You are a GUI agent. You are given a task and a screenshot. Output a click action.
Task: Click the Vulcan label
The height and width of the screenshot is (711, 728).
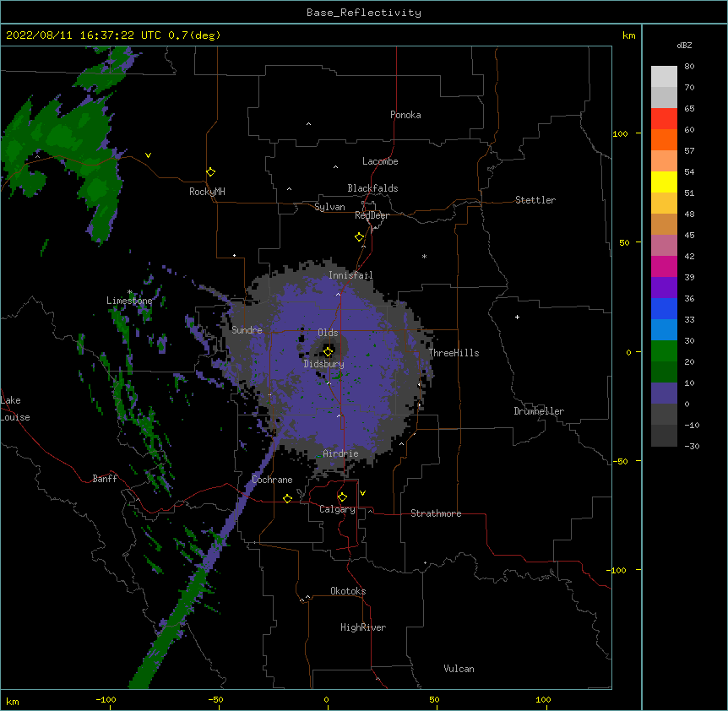pos(459,669)
